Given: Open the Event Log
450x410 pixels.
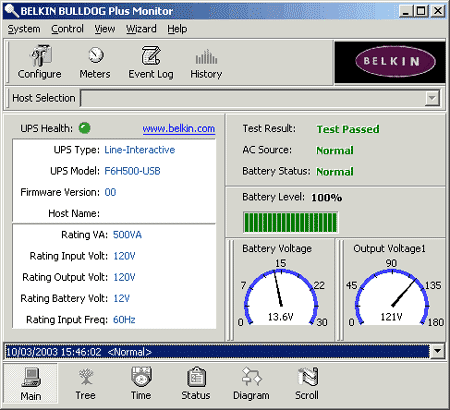Looking at the screenshot, I should (151, 62).
